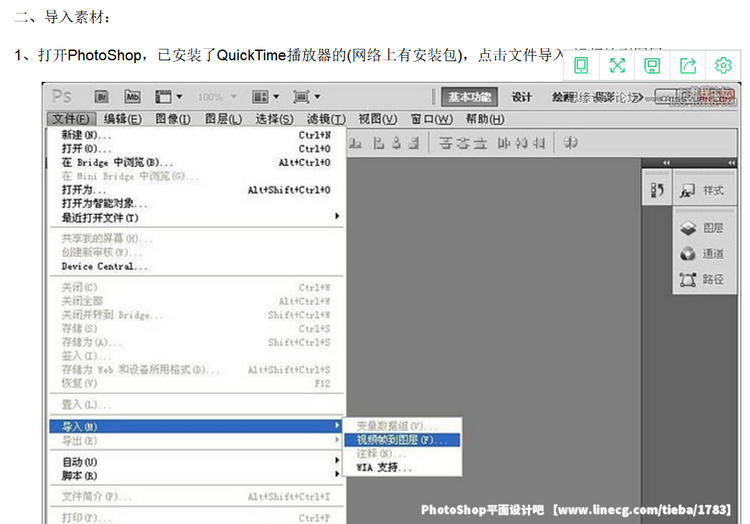The image size is (750, 524).
Task: Click the 置入(L)... menu item
Action: coord(196,405)
